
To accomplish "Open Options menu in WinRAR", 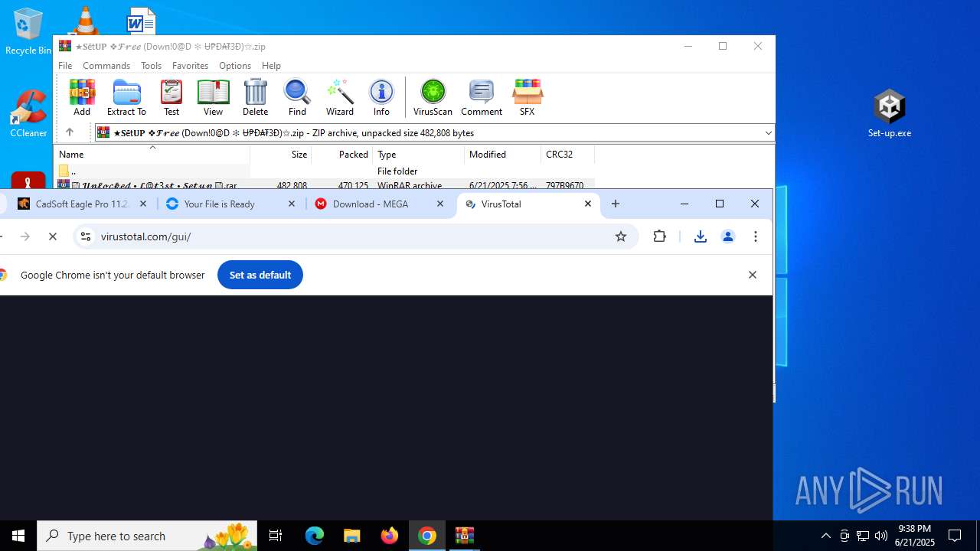I will click(x=235, y=66).
